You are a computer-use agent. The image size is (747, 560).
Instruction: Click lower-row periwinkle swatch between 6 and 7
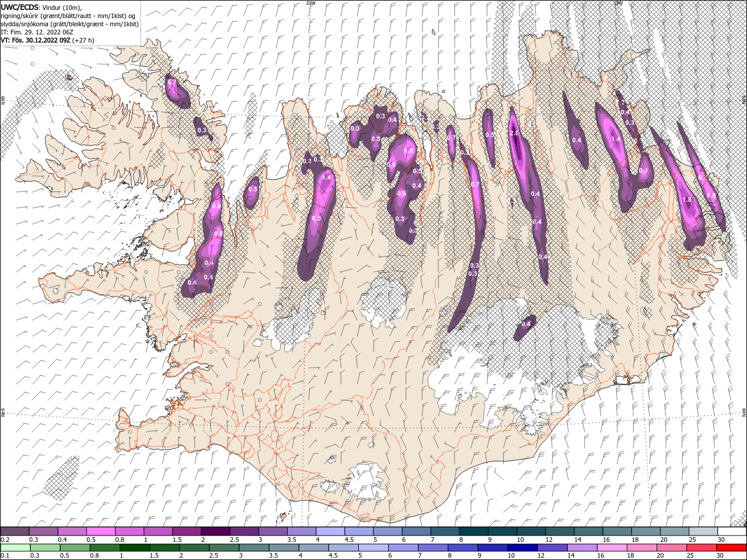pos(403,548)
